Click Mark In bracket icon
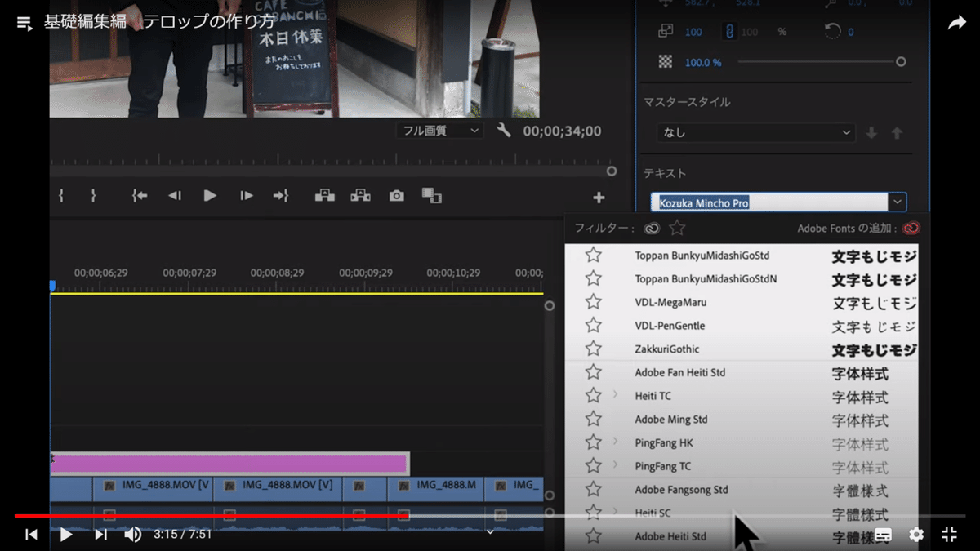Image resolution: width=980 pixels, height=551 pixels. (61, 196)
